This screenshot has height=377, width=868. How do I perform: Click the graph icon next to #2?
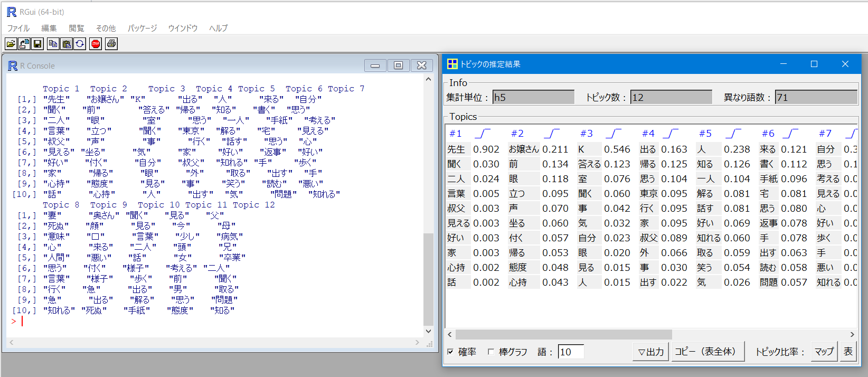[552, 133]
